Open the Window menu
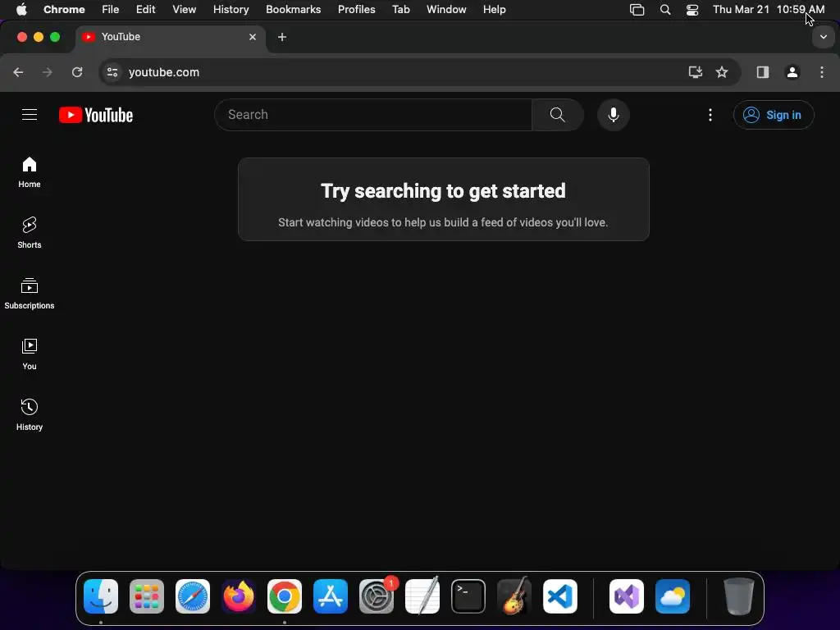 click(446, 10)
